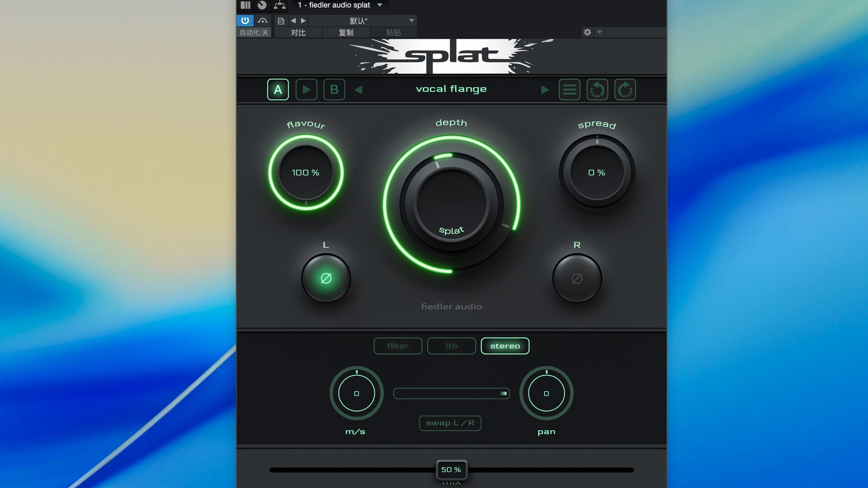Image resolution: width=868 pixels, height=488 pixels.
Task: Select preset slot A
Action: coord(278,89)
